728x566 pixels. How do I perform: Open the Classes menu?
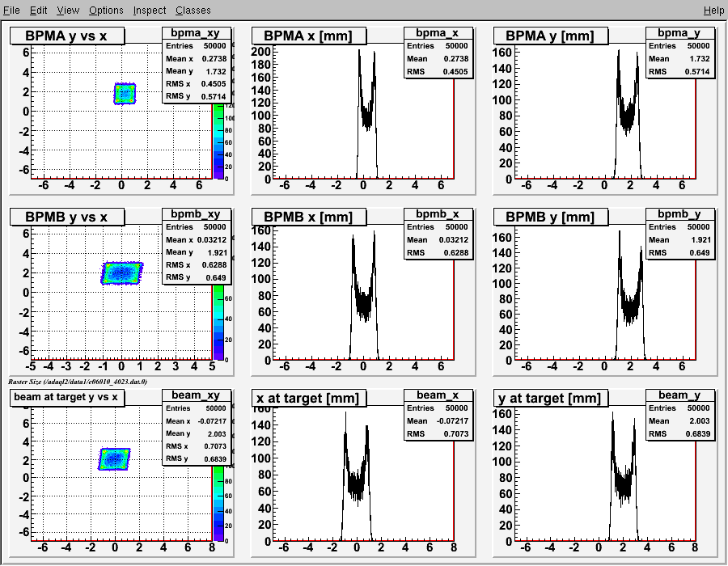(193, 11)
